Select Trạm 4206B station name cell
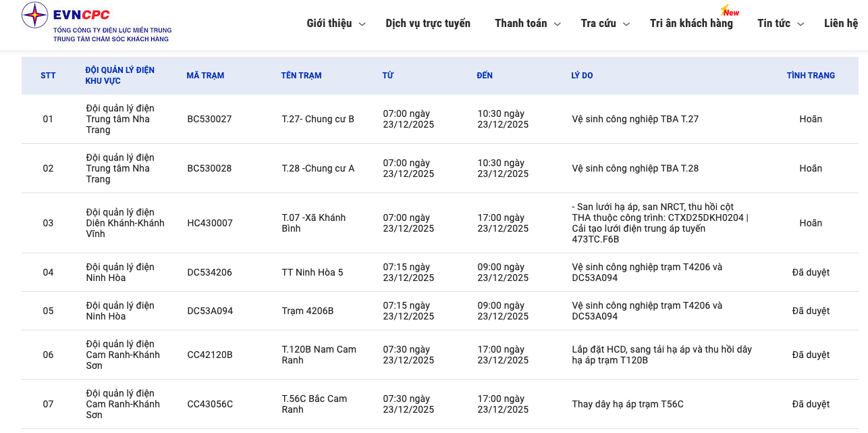Screen dimensions: 868x433 307,311
